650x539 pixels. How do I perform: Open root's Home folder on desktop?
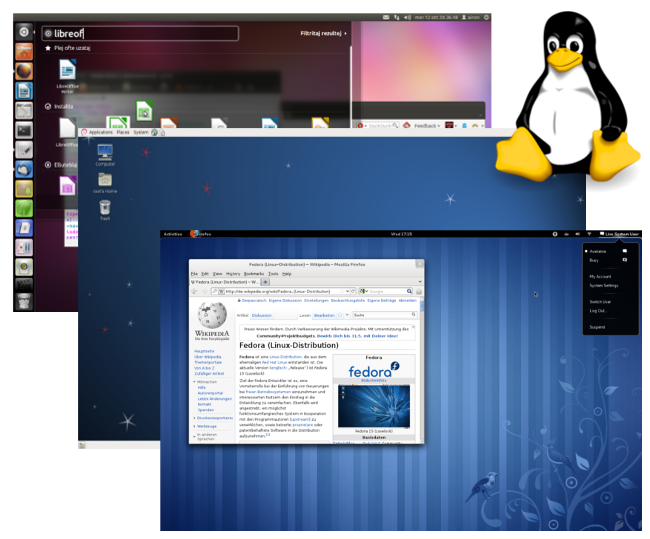coord(105,181)
